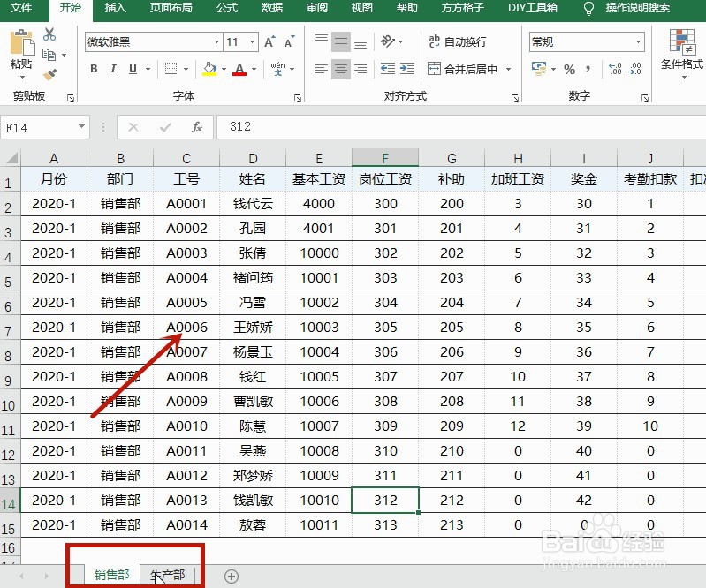Decrease decimal places
The height and width of the screenshot is (588, 706).
(x=634, y=69)
